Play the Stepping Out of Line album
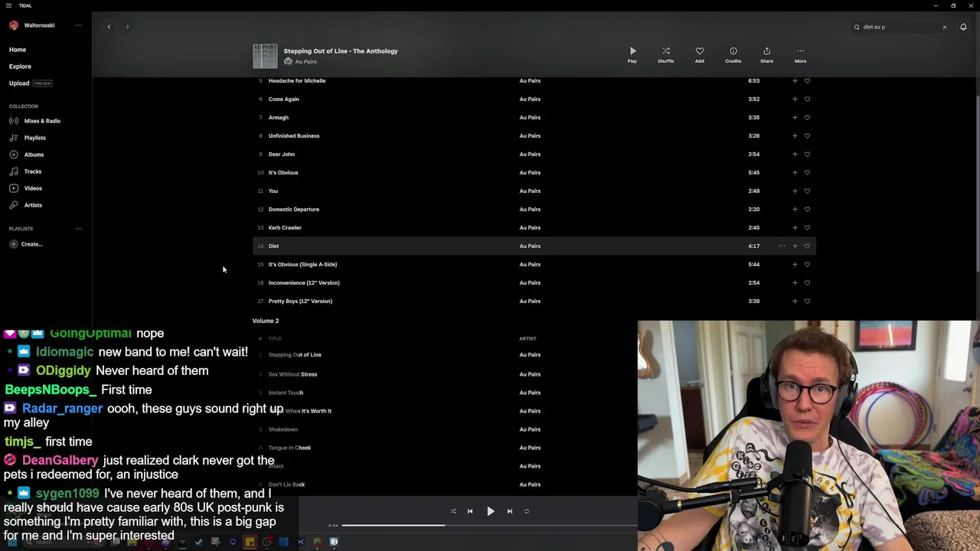The width and height of the screenshot is (980, 551). (632, 54)
